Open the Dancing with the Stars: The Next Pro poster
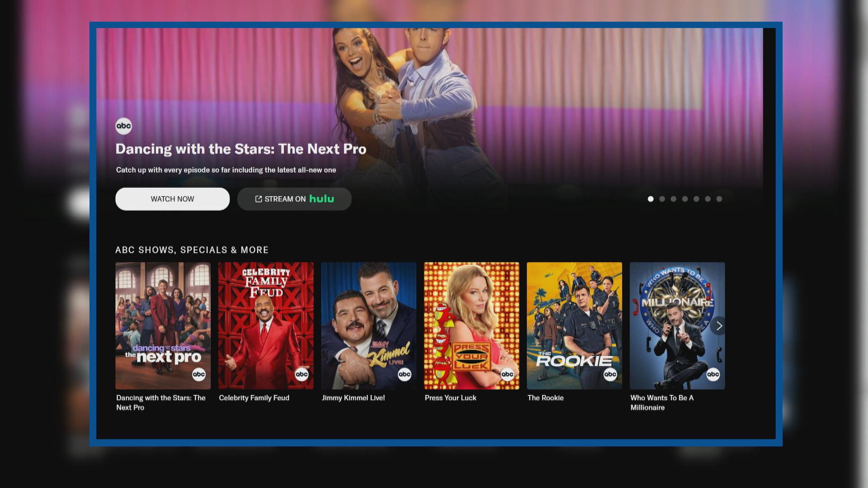868x488 pixels. tap(163, 326)
